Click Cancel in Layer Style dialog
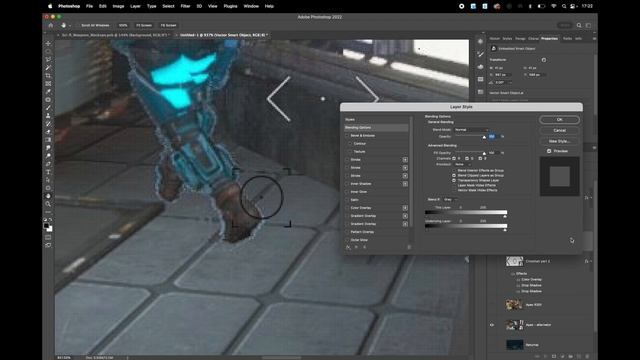640x360 pixels. (559, 130)
